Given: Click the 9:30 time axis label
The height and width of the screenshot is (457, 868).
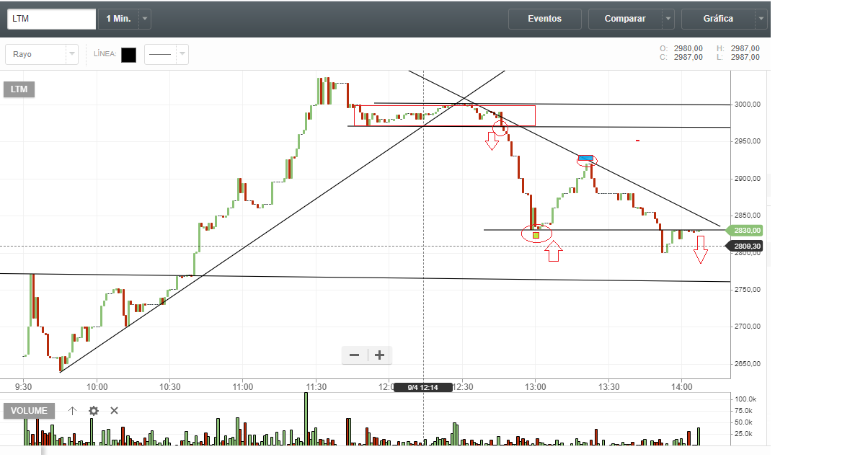Looking at the screenshot, I should click(x=24, y=387).
